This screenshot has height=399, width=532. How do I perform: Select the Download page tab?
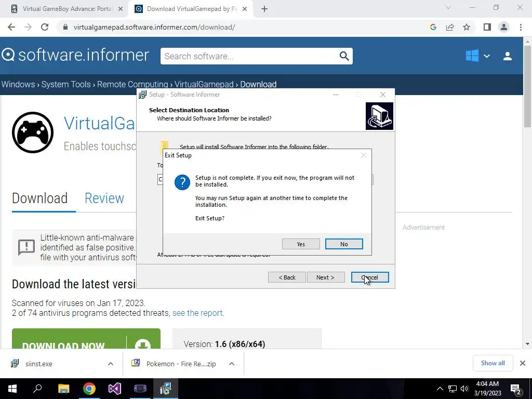click(39, 198)
